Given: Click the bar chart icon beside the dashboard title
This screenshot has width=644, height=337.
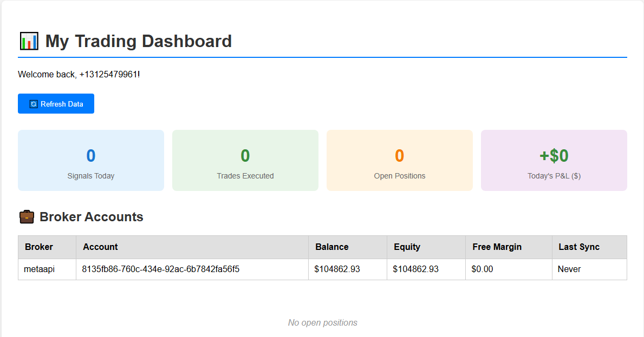Looking at the screenshot, I should pos(29,41).
